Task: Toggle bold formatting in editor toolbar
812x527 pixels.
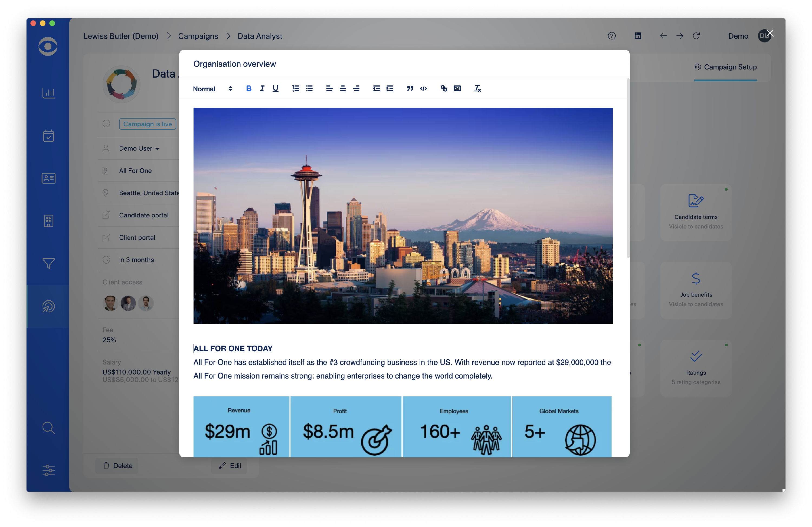Action: pos(249,89)
